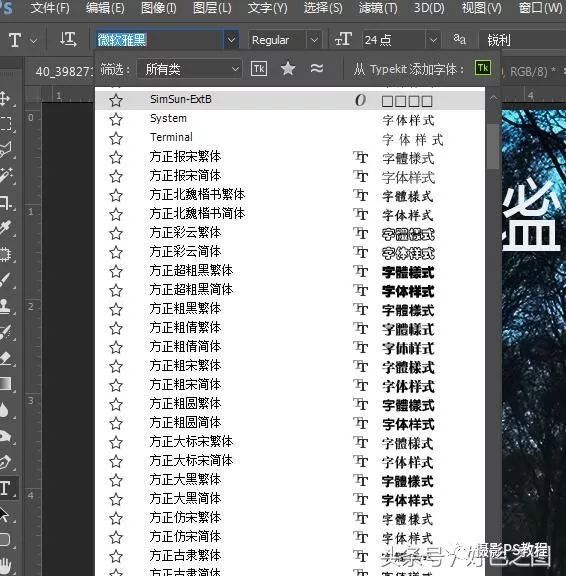566x576 pixels.
Task: Favorite the Terminal font star
Action: [x=116, y=138]
